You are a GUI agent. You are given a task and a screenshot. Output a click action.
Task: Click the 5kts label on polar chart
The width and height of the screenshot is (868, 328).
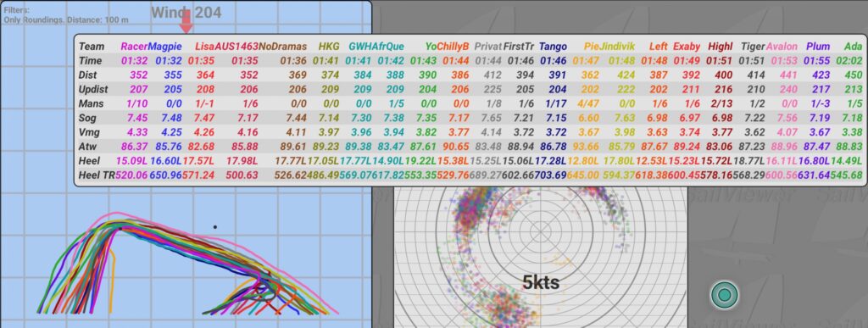541,282
